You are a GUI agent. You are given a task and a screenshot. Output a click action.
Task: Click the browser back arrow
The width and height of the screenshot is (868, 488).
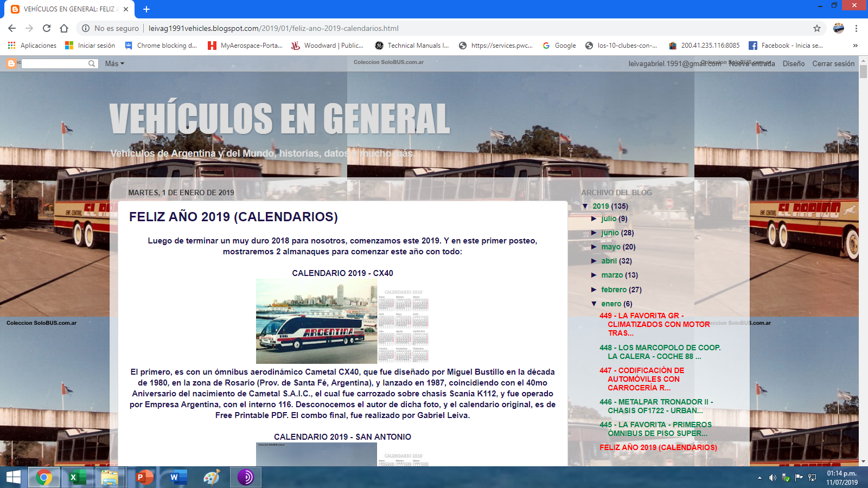[12, 28]
